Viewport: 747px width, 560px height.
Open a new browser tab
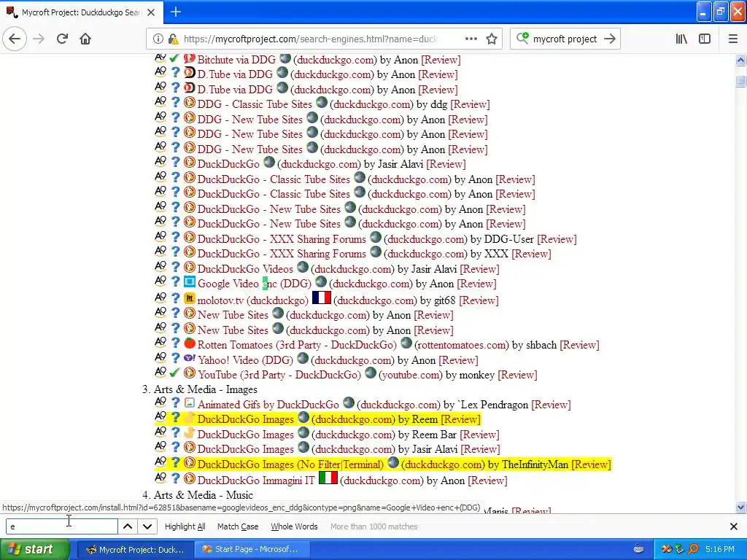(175, 12)
